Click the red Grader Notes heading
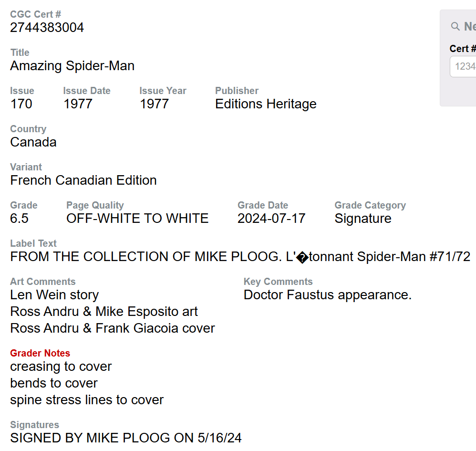The width and height of the screenshot is (476, 451). [40, 353]
